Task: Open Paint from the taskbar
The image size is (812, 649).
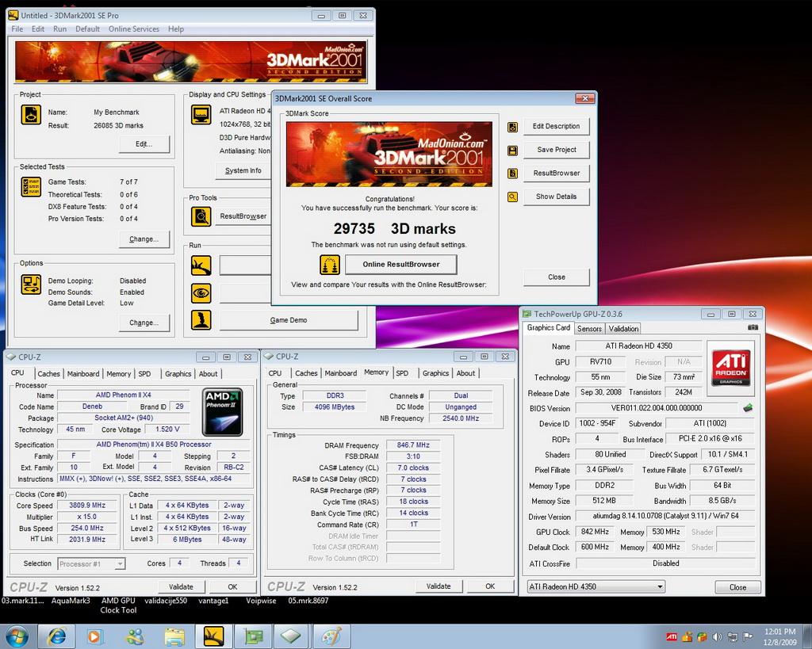Action: coord(331,636)
